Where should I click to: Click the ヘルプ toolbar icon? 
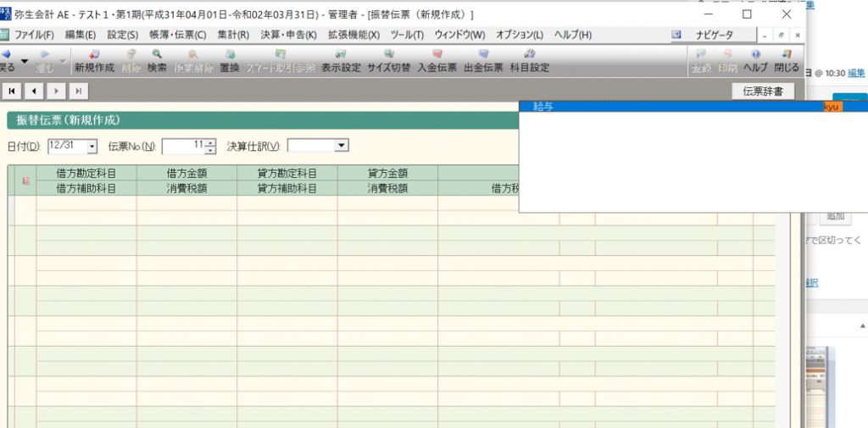(755, 61)
